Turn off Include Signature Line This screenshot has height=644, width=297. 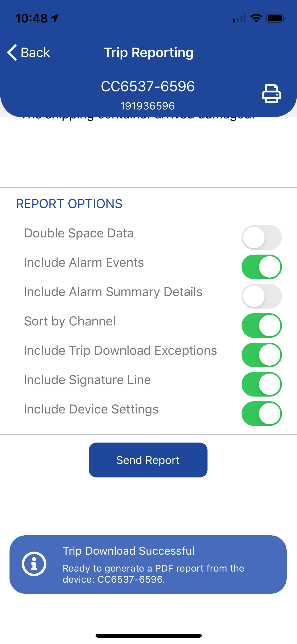tap(262, 384)
